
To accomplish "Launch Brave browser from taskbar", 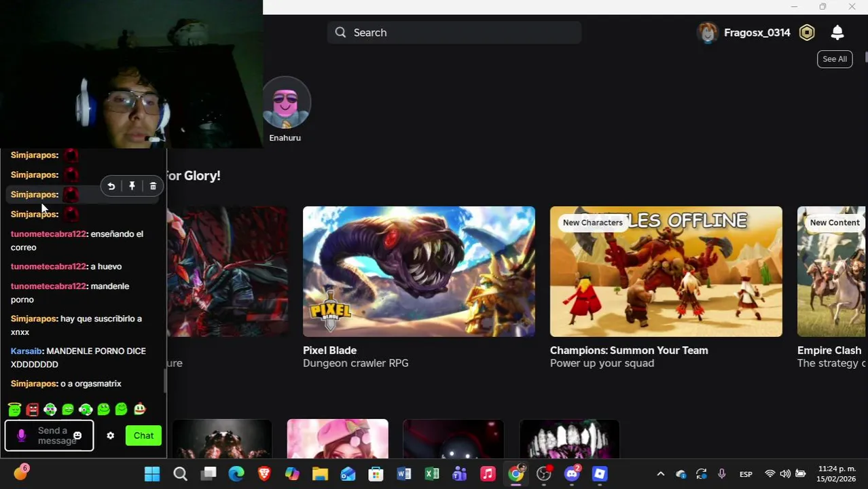I will coord(264,474).
